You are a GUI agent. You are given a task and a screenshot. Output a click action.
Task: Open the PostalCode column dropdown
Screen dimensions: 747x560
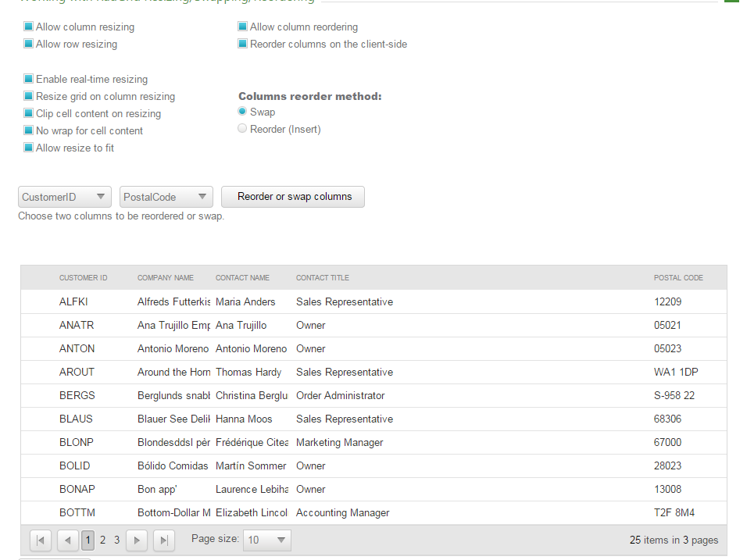click(166, 197)
